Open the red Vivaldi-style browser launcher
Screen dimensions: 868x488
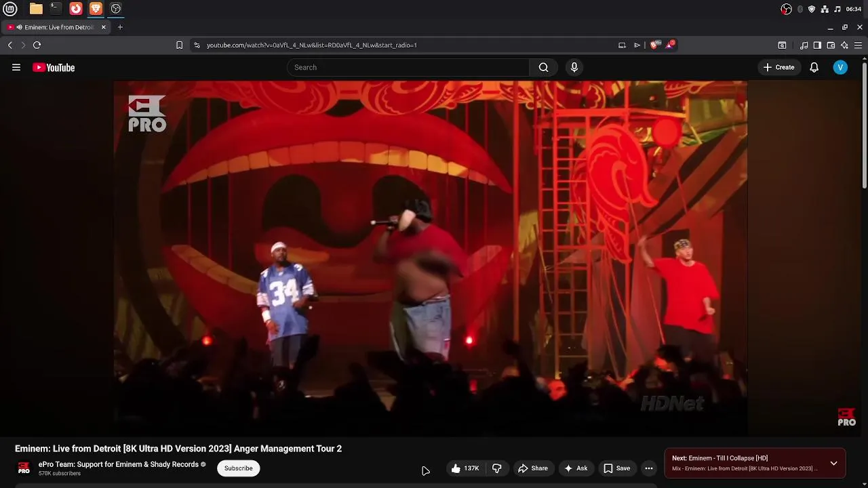click(x=76, y=9)
